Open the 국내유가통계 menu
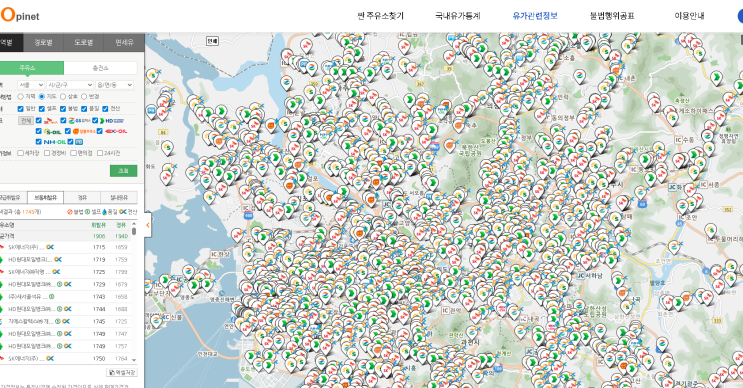 [x=458, y=16]
